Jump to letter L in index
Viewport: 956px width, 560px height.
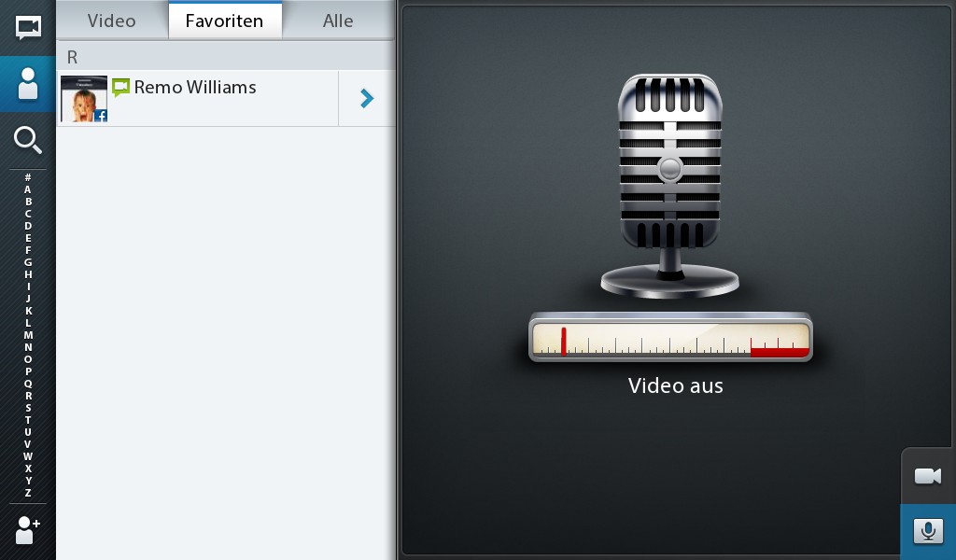28,323
